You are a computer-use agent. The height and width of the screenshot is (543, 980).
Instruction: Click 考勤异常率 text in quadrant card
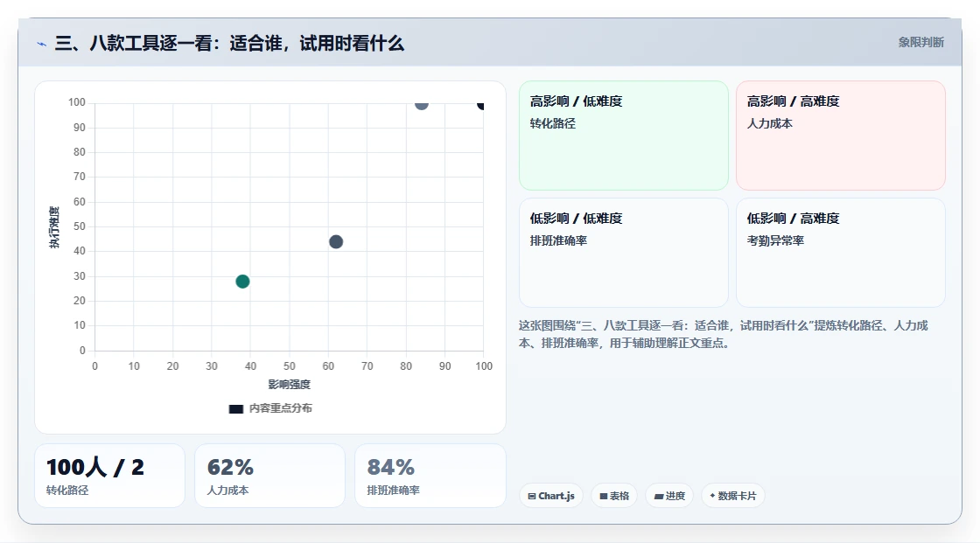pyautogui.click(x=775, y=240)
